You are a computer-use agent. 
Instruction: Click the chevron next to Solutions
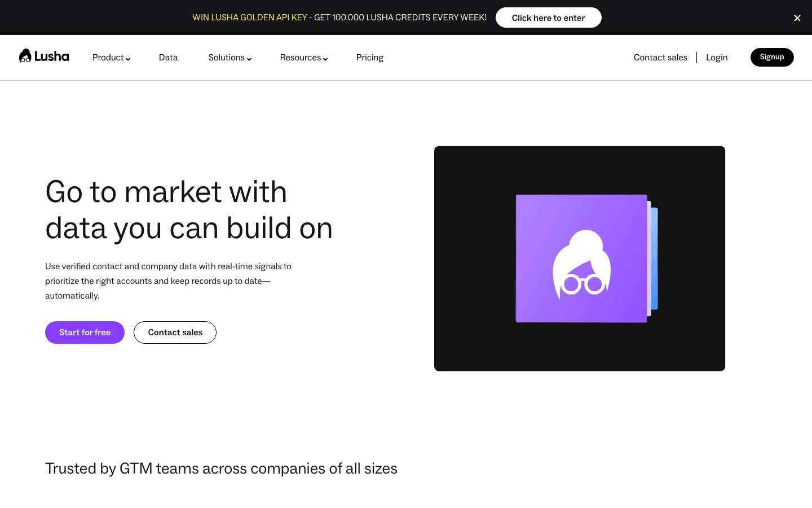tap(249, 58)
